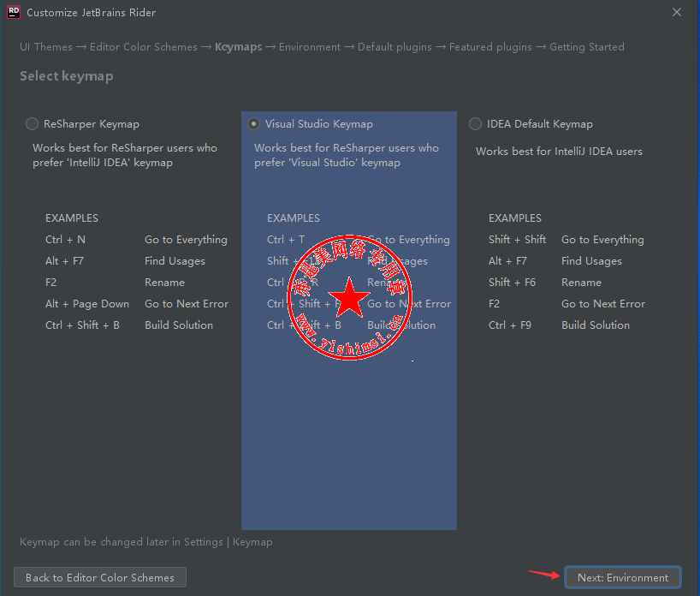Click the Visual Studio Keymap label
Viewport: 700px width, 596px height.
(x=318, y=124)
